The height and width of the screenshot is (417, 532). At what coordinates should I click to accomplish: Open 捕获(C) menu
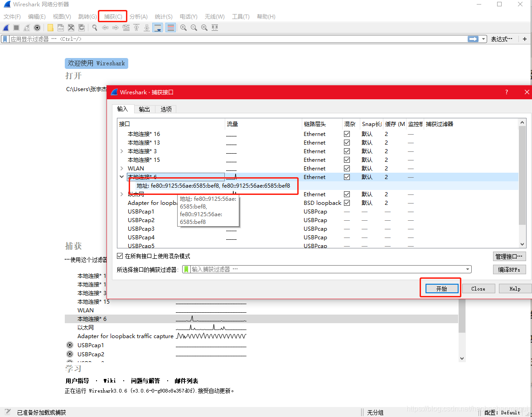(113, 17)
